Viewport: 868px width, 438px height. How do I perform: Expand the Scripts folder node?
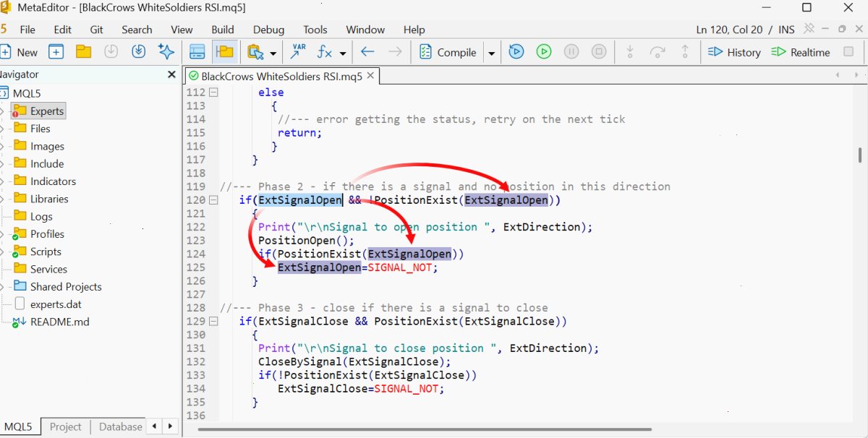click(x=2, y=252)
